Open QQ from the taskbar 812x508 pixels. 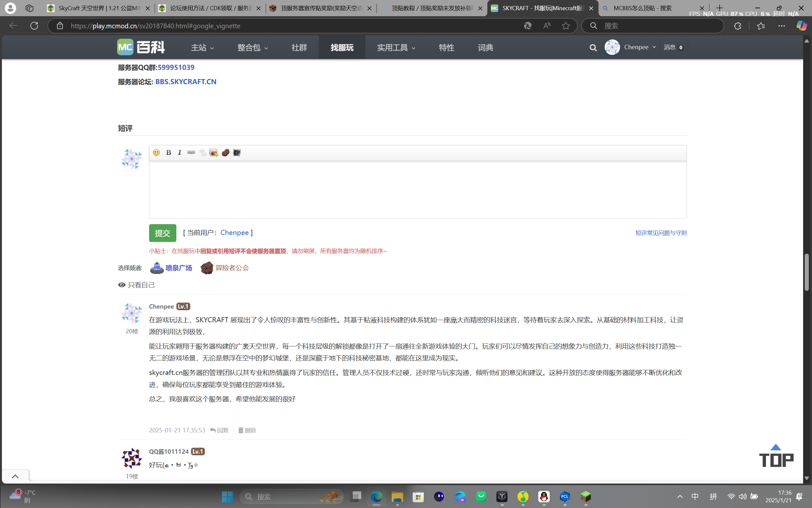(544, 497)
